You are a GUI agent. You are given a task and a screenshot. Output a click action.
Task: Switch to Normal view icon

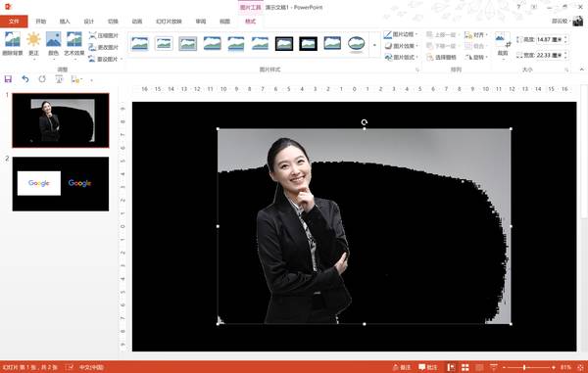click(451, 367)
